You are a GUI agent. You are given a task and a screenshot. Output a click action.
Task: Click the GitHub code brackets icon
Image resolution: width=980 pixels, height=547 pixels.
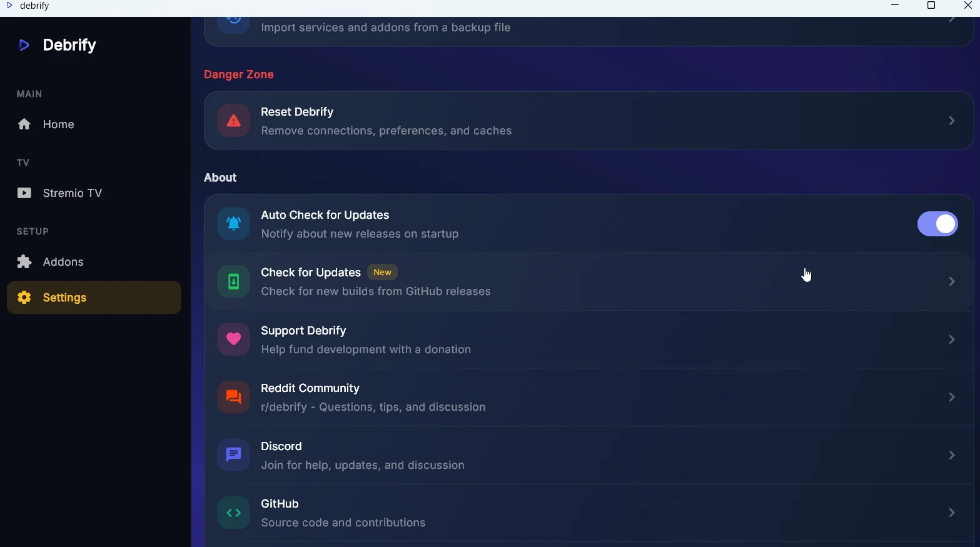(x=233, y=513)
